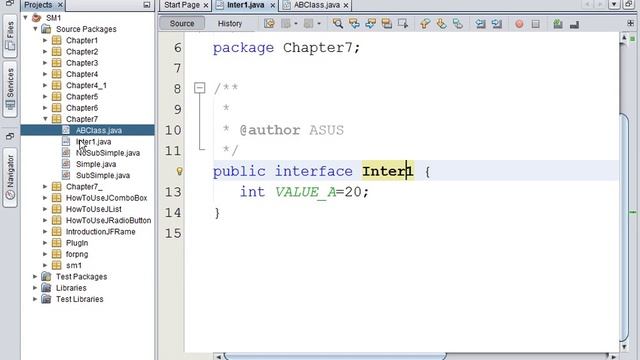Open the Files side panel
Viewport: 640px width, 360px height.
[x=10, y=36]
